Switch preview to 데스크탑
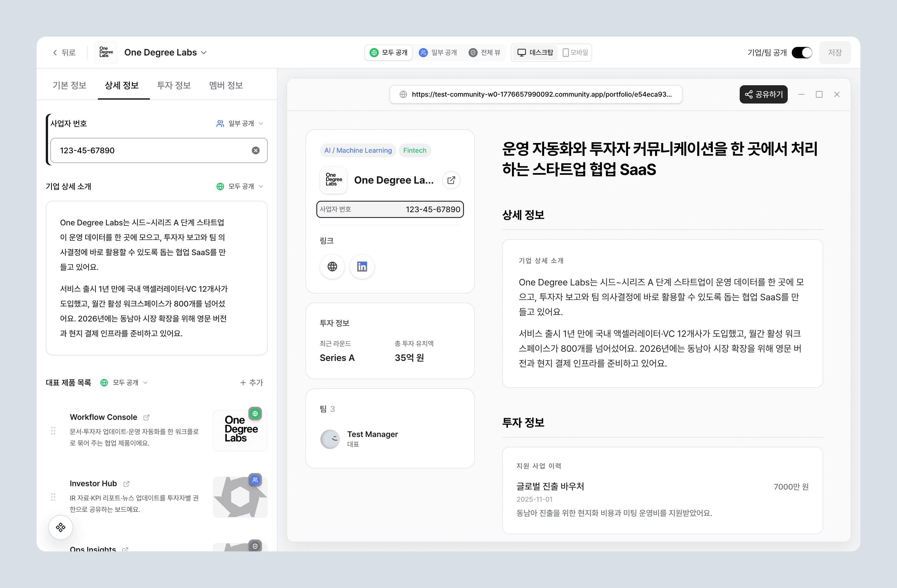This screenshot has height=588, width=897. pyautogui.click(x=535, y=52)
